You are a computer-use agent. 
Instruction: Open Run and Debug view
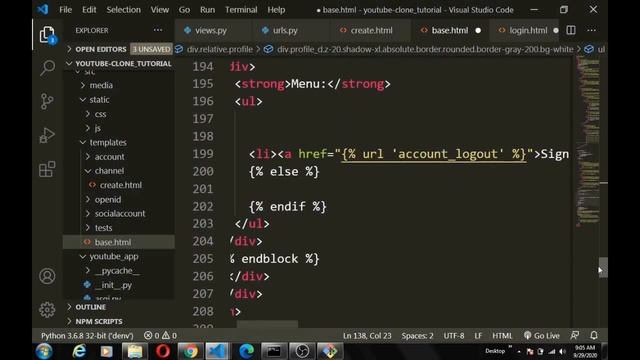47,135
